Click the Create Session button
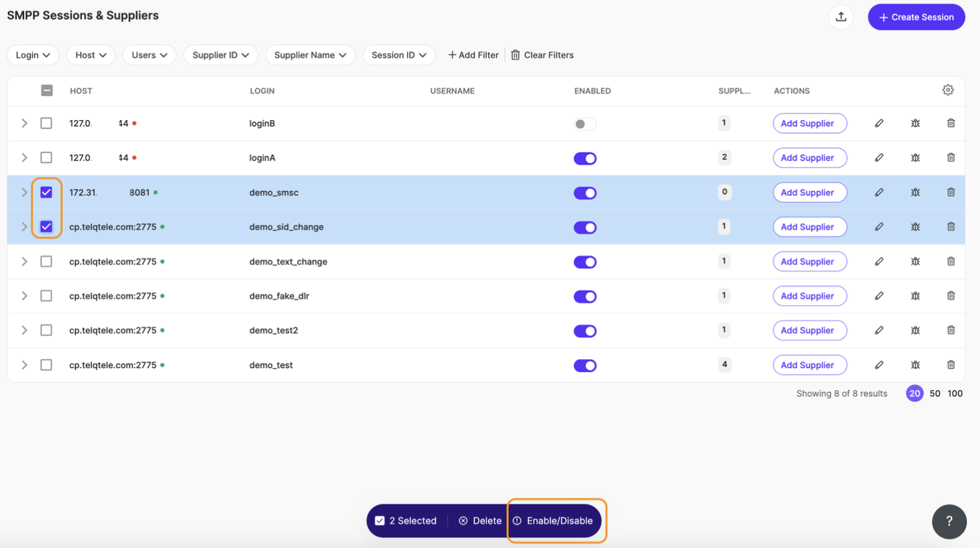This screenshot has height=548, width=980. 916,18
